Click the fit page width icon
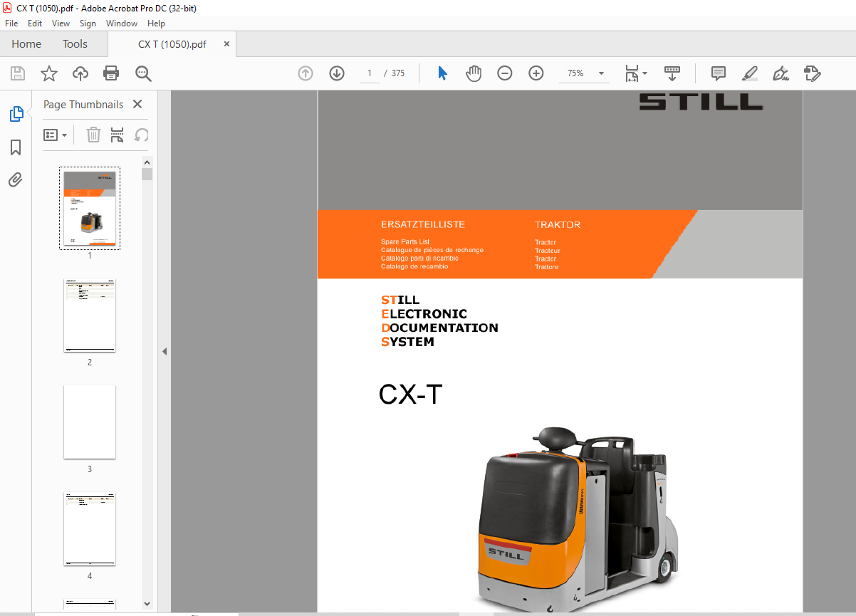 [x=631, y=73]
